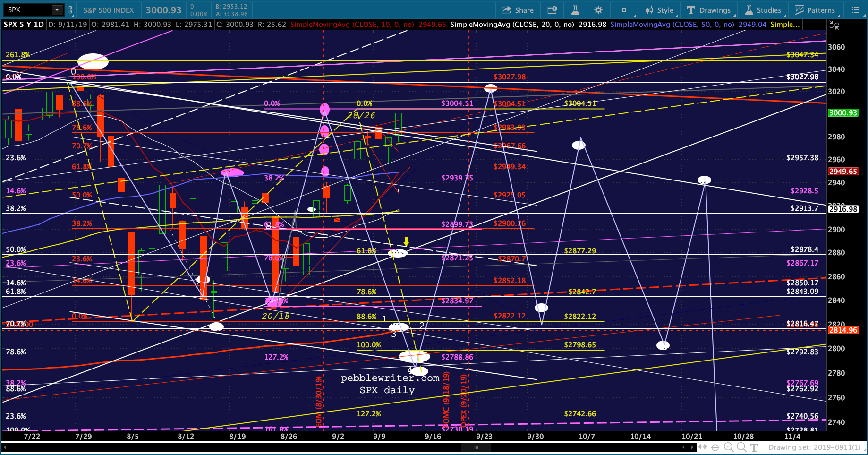Zoom out with the magnifier minus icon
The height and width of the screenshot is (455, 868).
[741, 447]
